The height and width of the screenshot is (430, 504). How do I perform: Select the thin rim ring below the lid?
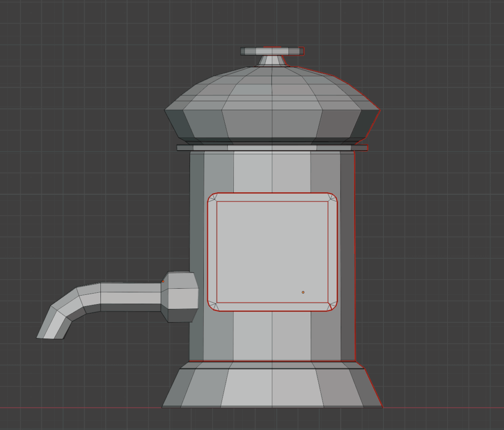[272, 148]
